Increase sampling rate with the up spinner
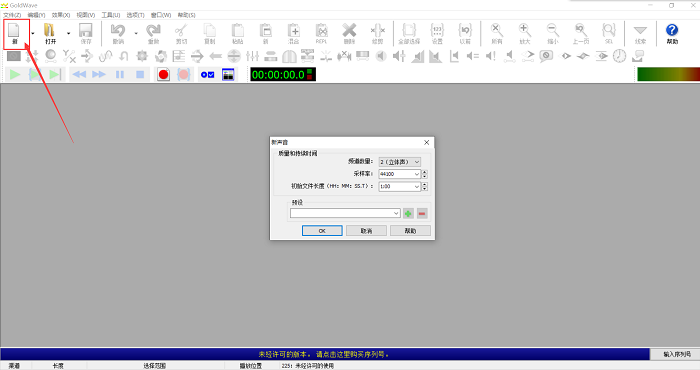The height and width of the screenshot is (370, 700). click(x=425, y=172)
